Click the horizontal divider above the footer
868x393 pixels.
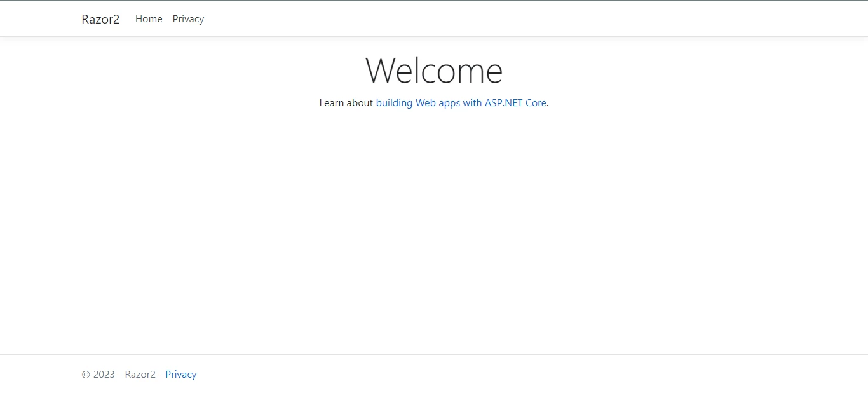(434, 354)
